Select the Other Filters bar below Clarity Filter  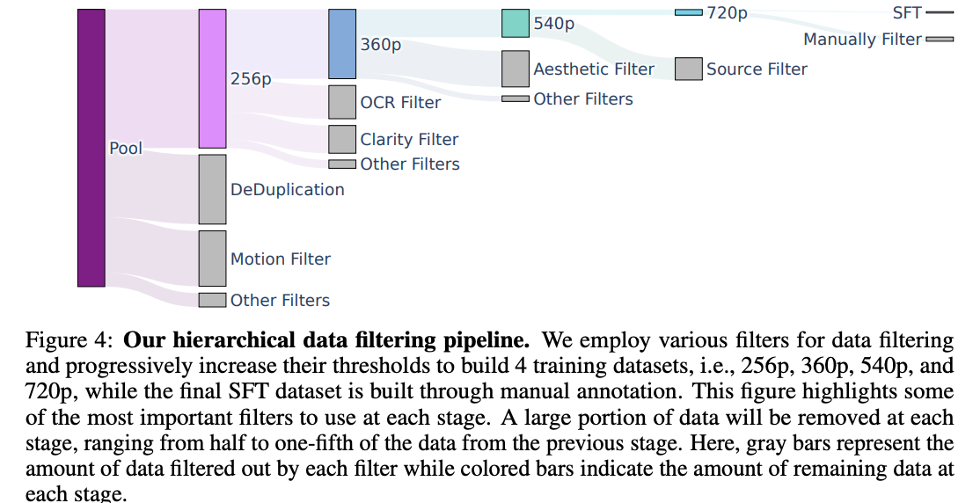pos(342,164)
